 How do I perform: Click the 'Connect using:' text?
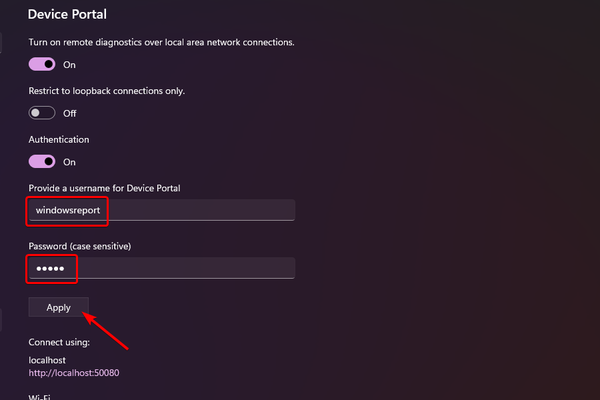59,343
